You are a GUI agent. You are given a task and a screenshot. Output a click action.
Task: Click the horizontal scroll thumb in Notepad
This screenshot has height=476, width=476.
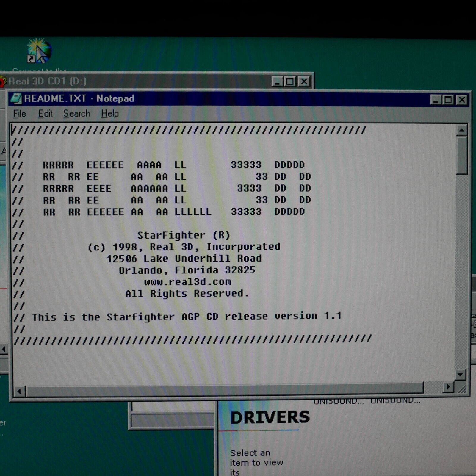[x=224, y=389]
